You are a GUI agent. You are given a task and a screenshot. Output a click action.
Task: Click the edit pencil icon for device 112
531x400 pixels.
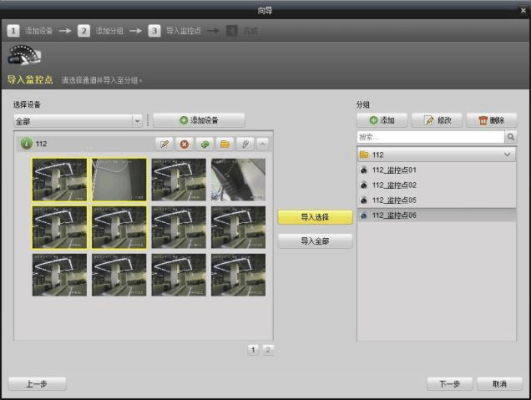(x=164, y=144)
